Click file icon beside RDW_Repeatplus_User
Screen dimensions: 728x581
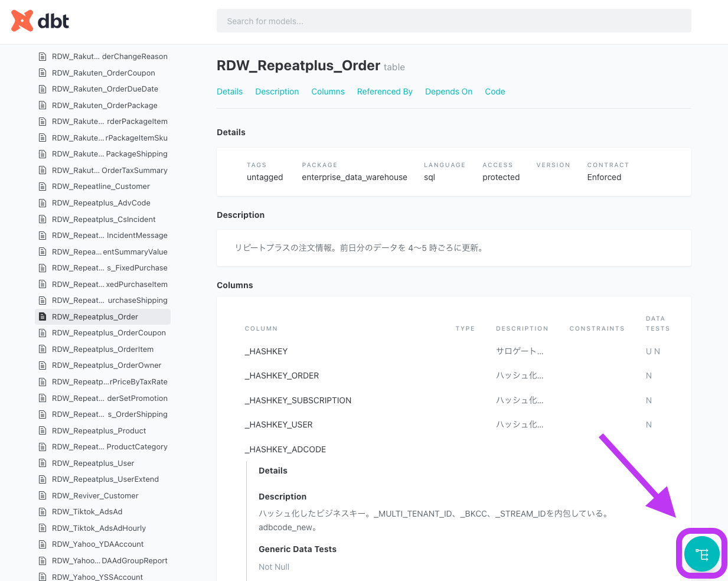43,464
